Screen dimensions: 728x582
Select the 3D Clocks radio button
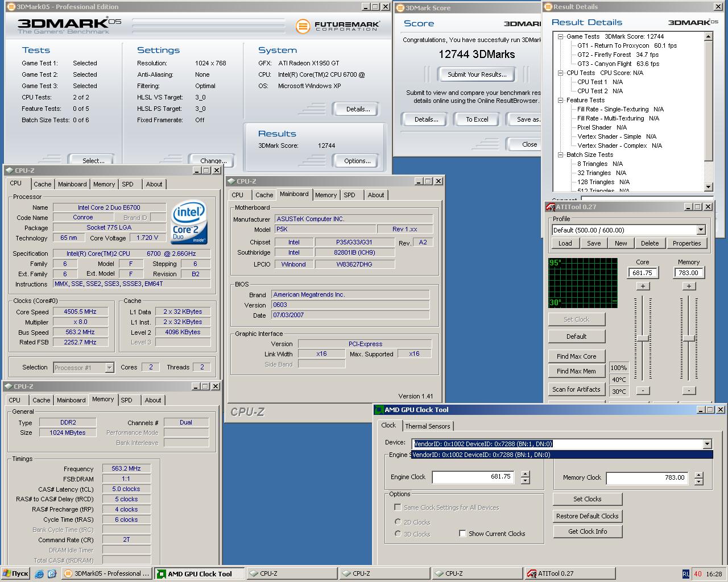(x=398, y=534)
